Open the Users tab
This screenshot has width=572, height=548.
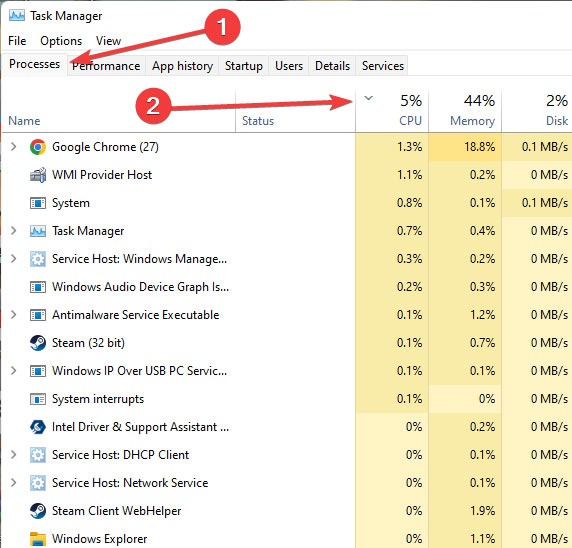[x=289, y=66]
